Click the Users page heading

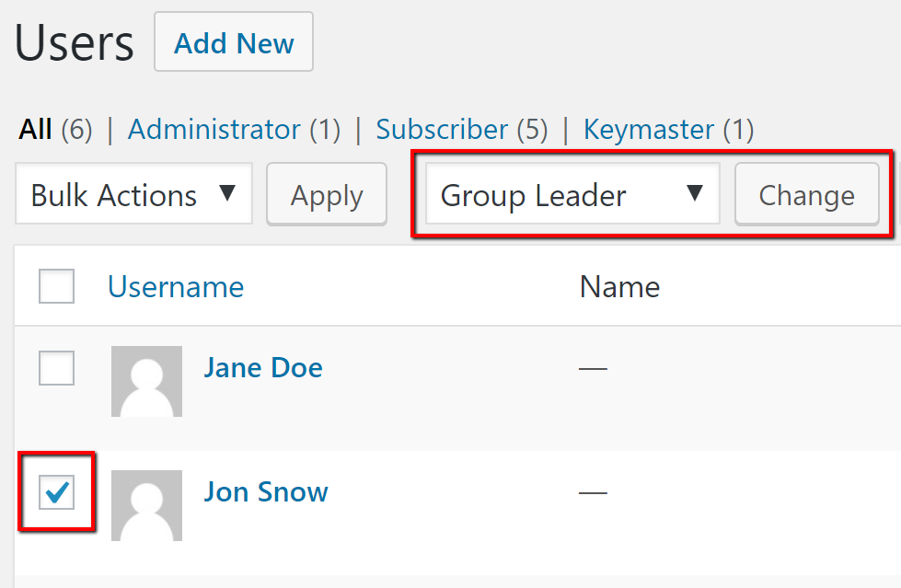point(74,43)
